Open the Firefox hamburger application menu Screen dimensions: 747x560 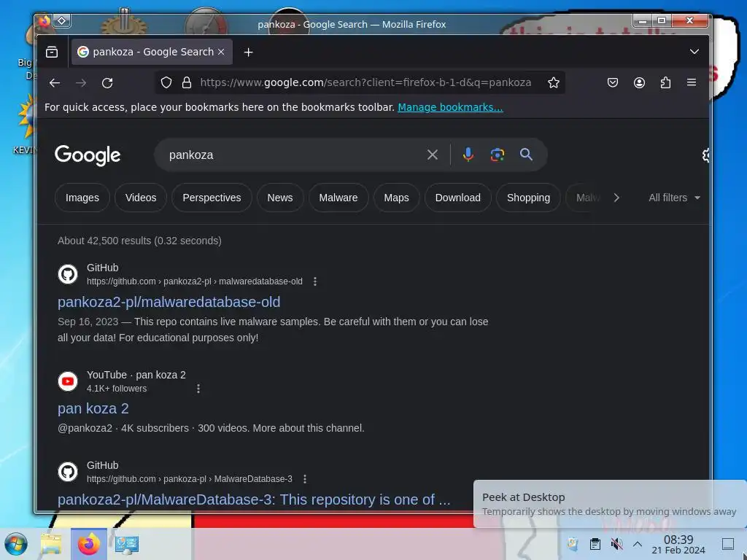692,83
